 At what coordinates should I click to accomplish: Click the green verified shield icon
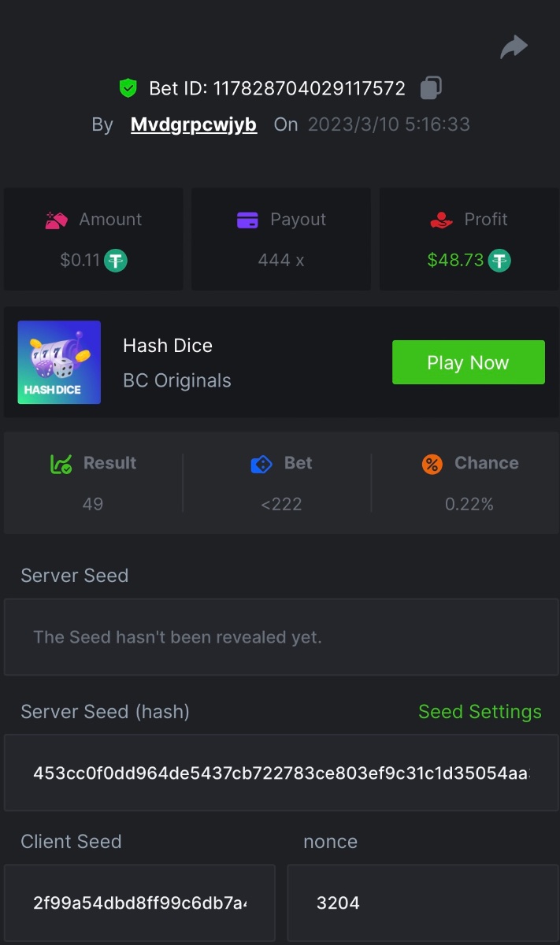(128, 87)
